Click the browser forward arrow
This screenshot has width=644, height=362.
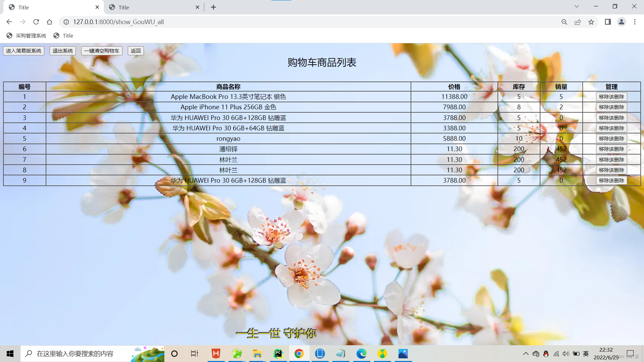tap(22, 22)
